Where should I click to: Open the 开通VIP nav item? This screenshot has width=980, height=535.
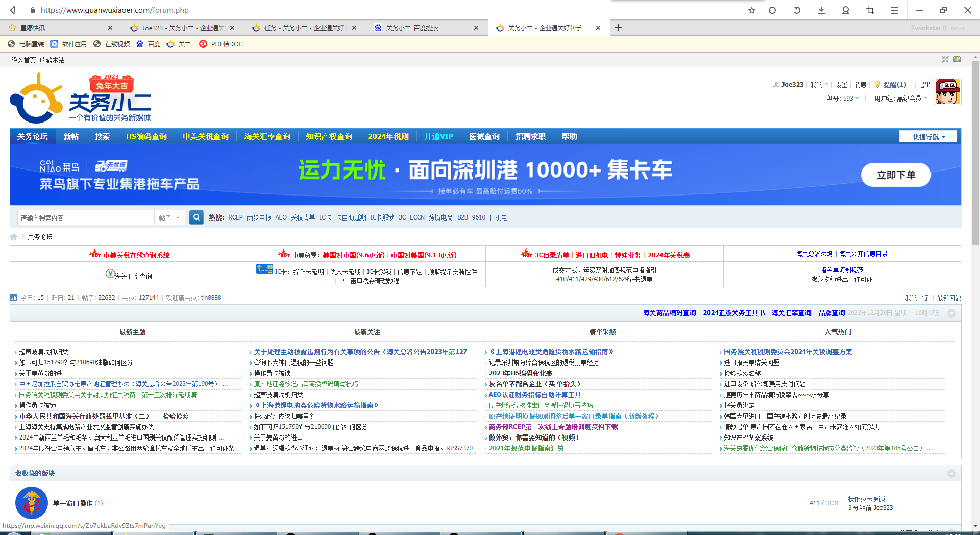coord(439,136)
